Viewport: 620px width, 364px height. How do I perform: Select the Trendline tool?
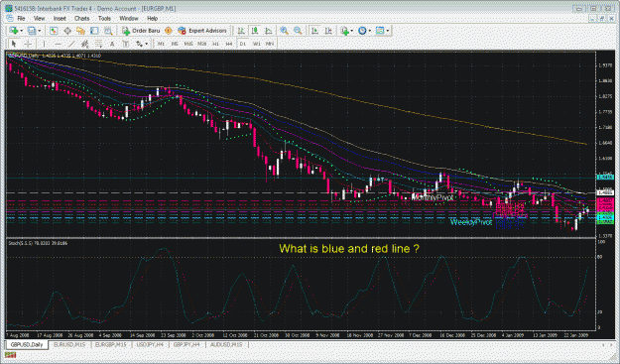coord(71,44)
